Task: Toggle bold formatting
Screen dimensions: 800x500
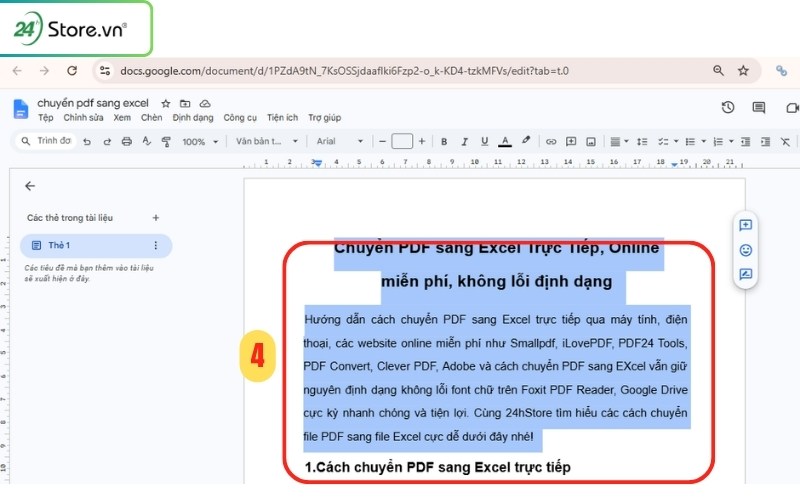Action: tap(444, 142)
